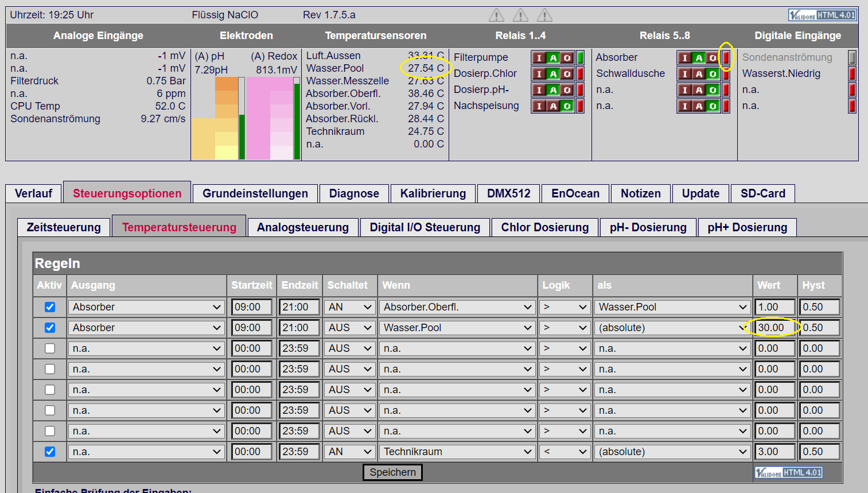Click Hyst field of the Wasser.Pool AUS rule
The height and width of the screenshot is (493, 868).
(820, 328)
